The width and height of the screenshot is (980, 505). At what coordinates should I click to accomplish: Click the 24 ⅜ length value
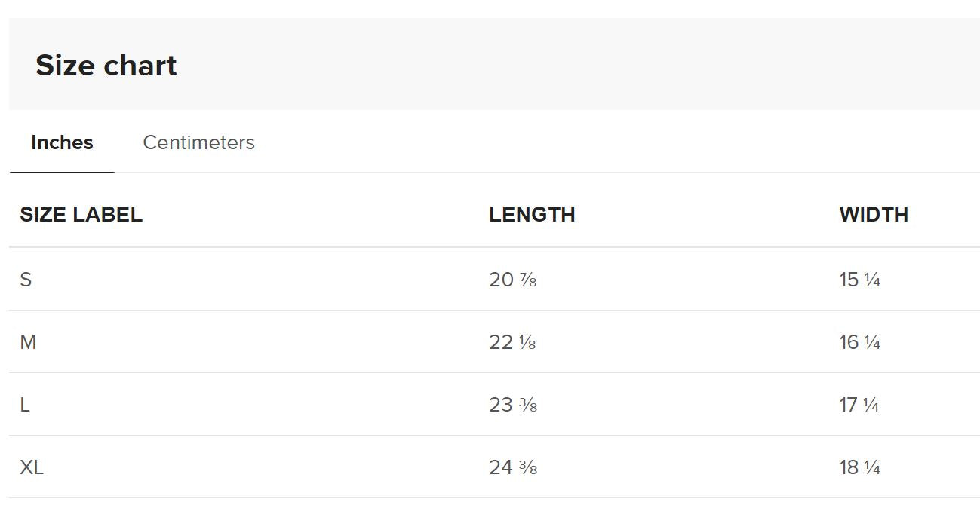coord(513,467)
